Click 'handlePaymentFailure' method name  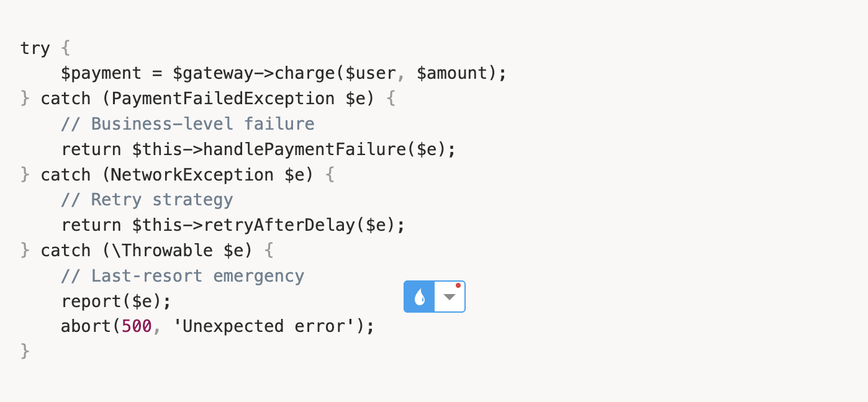304,150
